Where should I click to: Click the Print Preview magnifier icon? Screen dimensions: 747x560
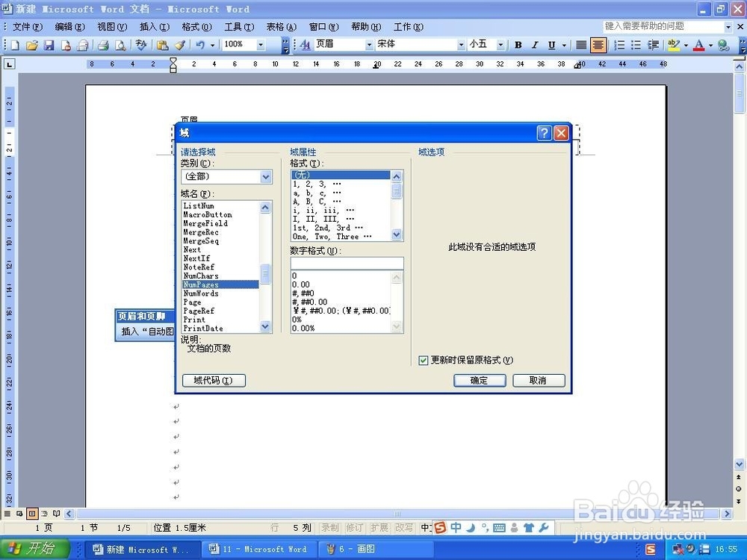pos(120,45)
